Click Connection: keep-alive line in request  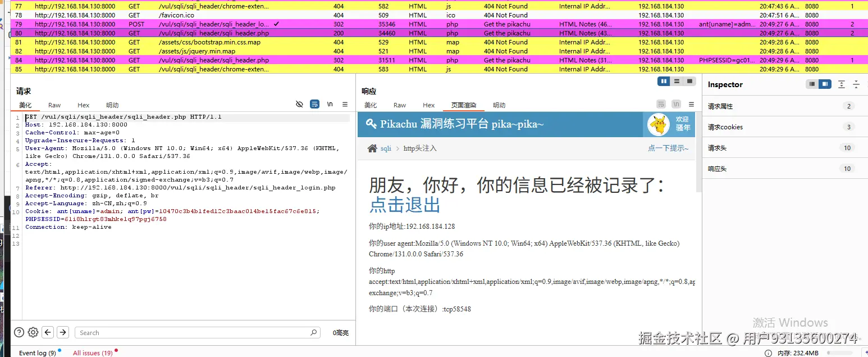tap(68, 227)
